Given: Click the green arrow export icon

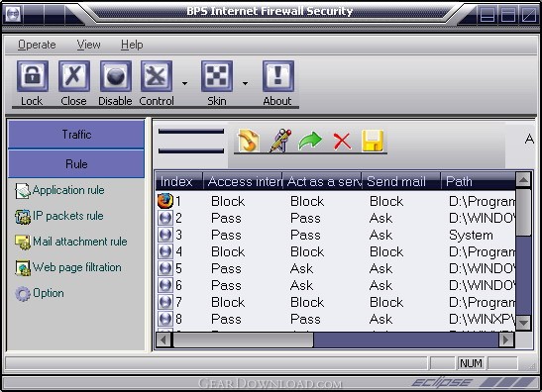Looking at the screenshot, I should coord(310,141).
